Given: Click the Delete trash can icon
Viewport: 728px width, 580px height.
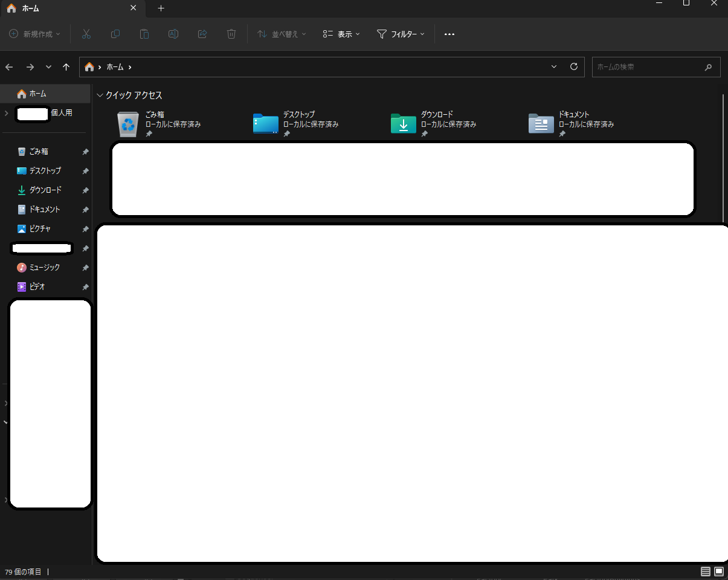Looking at the screenshot, I should click(231, 34).
